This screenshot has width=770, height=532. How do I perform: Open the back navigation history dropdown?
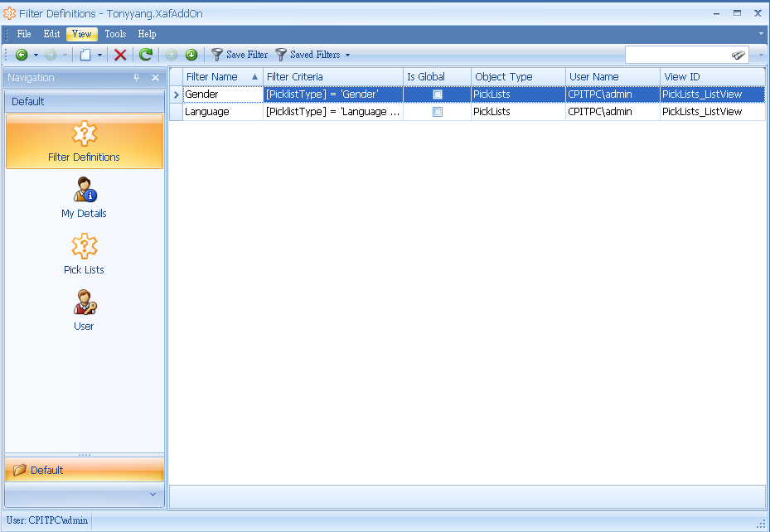coord(36,55)
